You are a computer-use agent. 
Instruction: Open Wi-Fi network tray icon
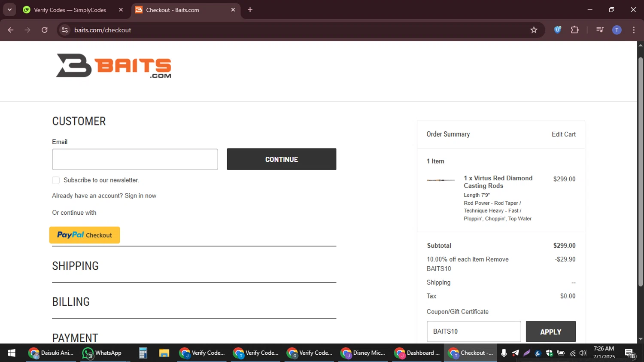click(572, 353)
